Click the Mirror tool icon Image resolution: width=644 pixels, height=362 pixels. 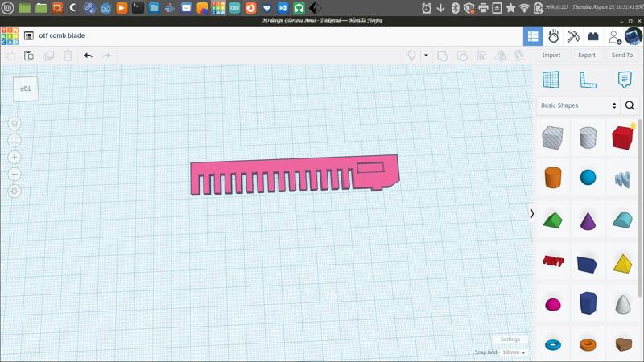501,56
